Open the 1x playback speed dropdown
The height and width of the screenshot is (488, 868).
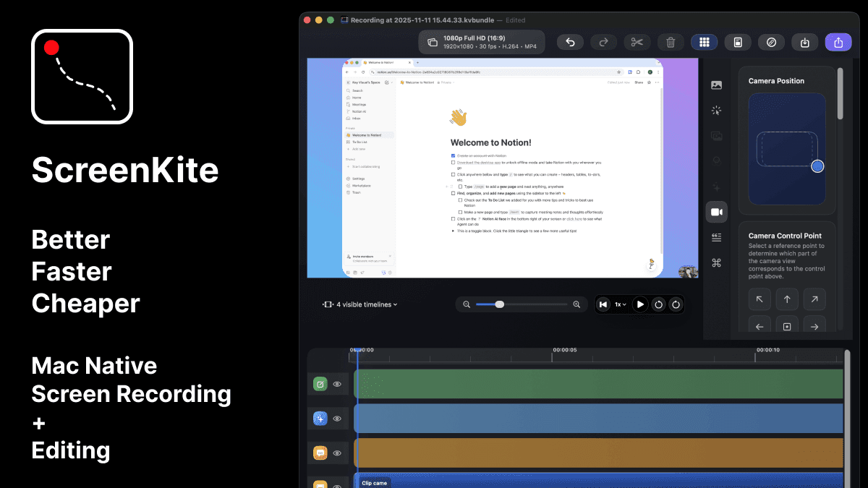(x=621, y=304)
